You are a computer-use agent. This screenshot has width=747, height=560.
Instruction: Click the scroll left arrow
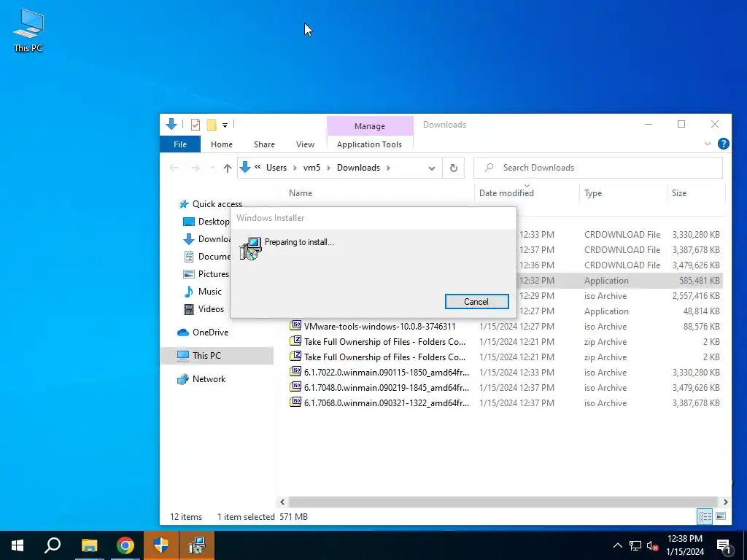click(282, 502)
